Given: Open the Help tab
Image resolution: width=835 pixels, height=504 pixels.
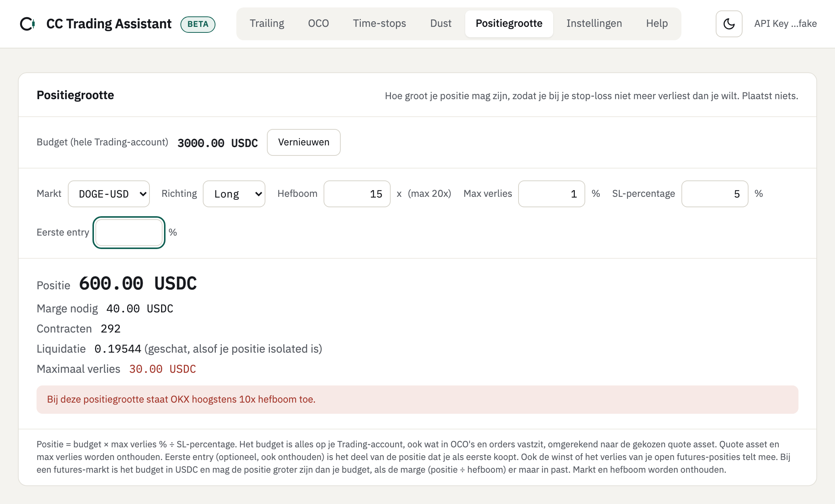Looking at the screenshot, I should click(657, 23).
